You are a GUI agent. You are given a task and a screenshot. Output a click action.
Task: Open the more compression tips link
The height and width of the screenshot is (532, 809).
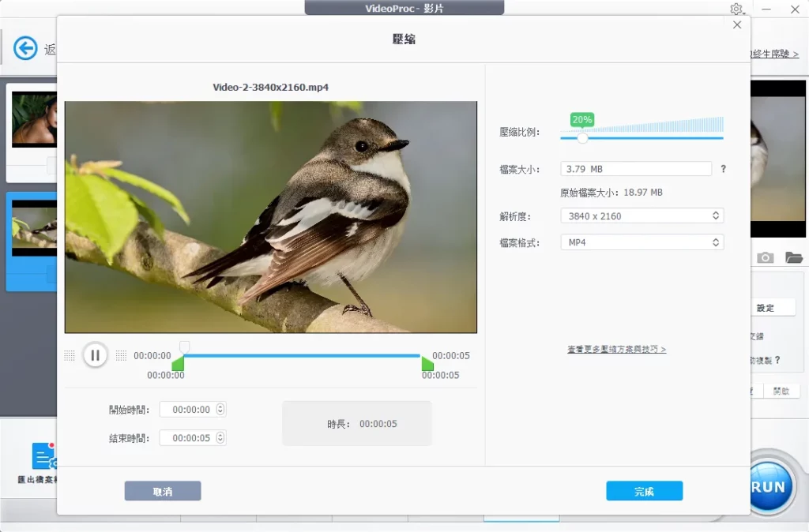click(x=616, y=349)
